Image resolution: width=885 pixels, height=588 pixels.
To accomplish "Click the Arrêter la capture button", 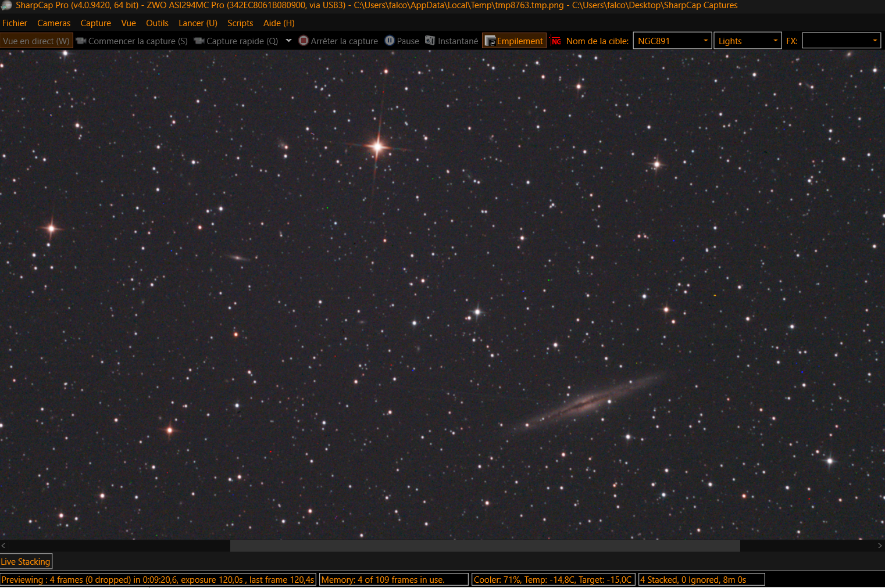I will tap(338, 41).
